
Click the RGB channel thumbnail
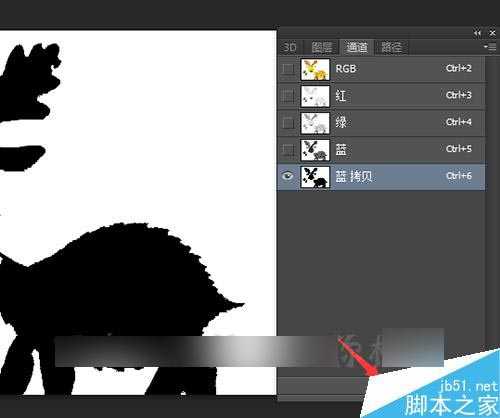[x=315, y=69]
